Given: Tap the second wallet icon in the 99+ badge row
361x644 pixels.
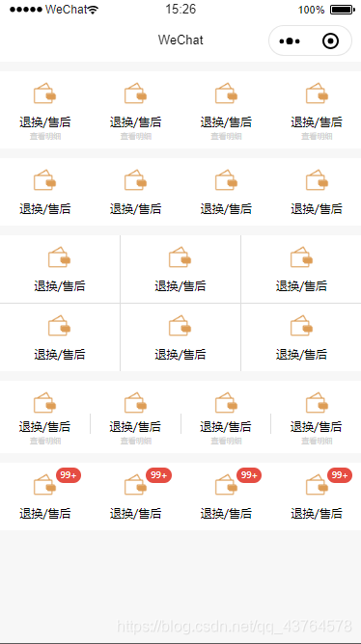Looking at the screenshot, I should [x=135, y=485].
